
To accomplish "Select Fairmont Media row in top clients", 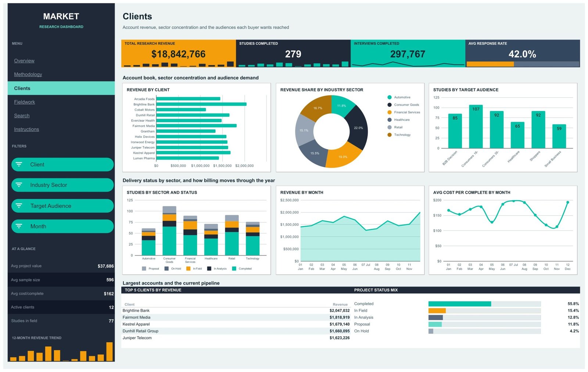I will point(236,317).
